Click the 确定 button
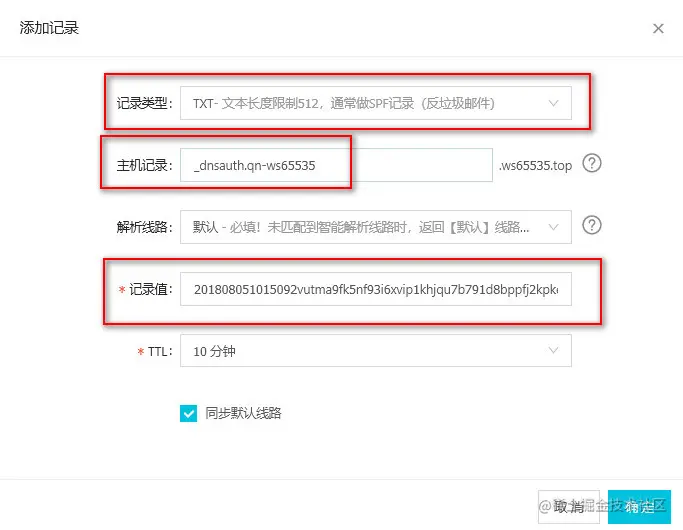683x530 pixels. pyautogui.click(x=639, y=507)
